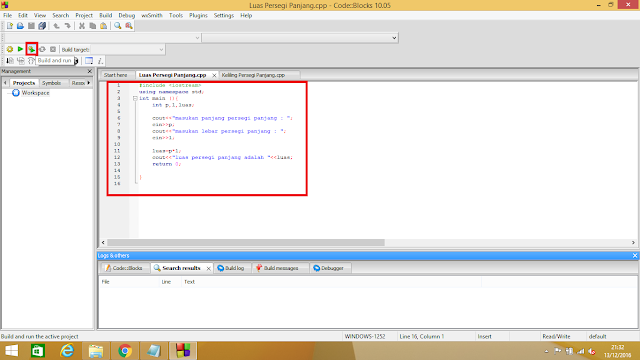Expand the left code completion combo box

pos(197,38)
